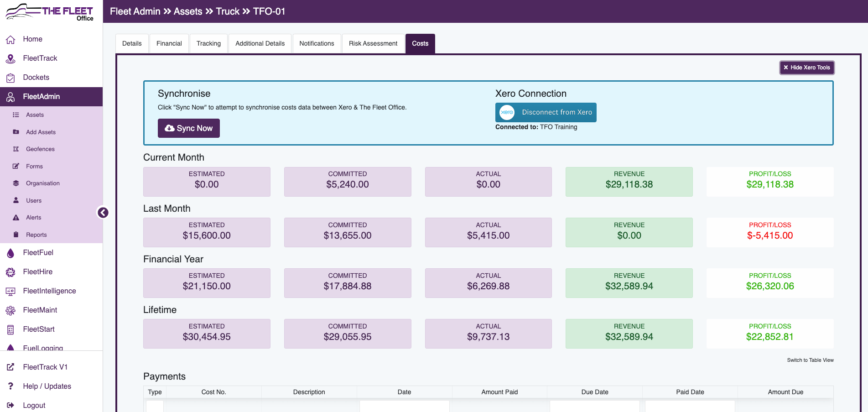Collapse the FleetAdmin section
This screenshot has height=412, width=868.
tap(41, 97)
